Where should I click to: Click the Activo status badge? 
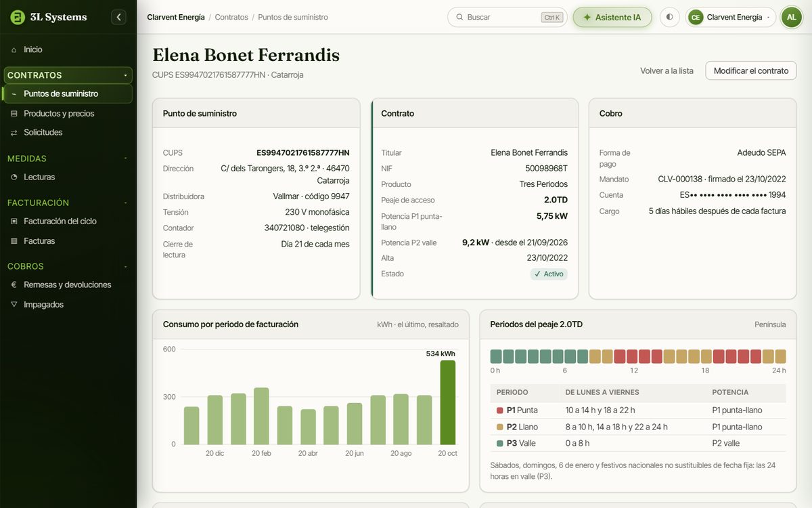549,274
